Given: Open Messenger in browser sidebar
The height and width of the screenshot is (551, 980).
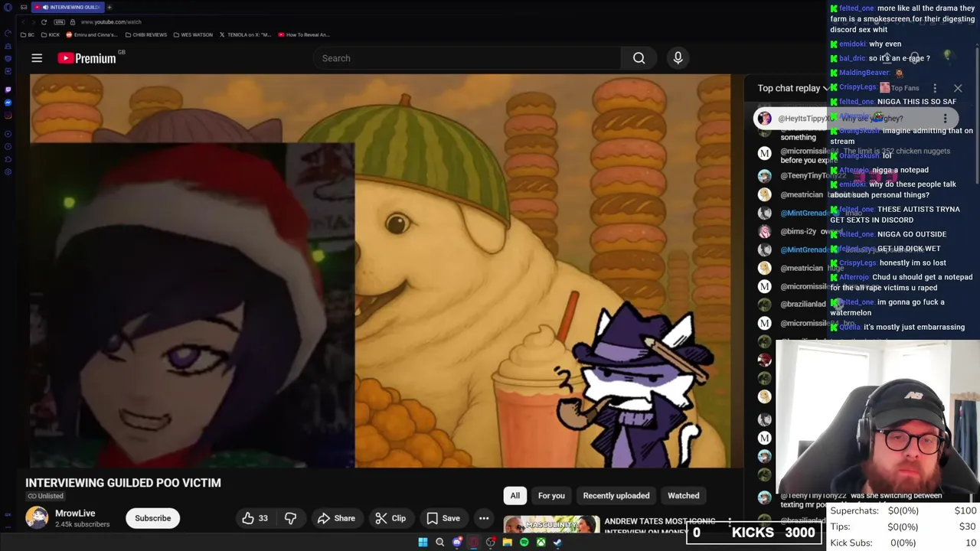Looking at the screenshot, I should [x=8, y=103].
